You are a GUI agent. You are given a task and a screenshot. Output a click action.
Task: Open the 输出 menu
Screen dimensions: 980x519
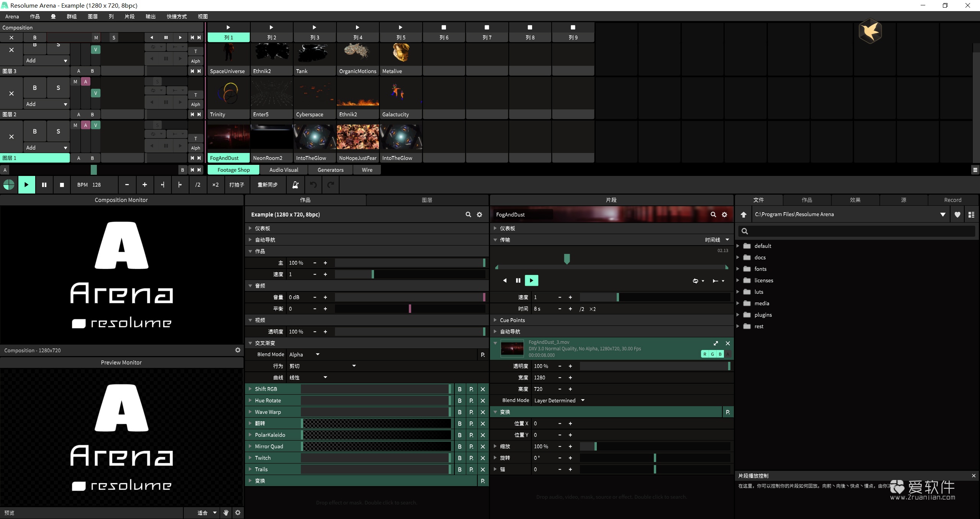[x=150, y=16]
